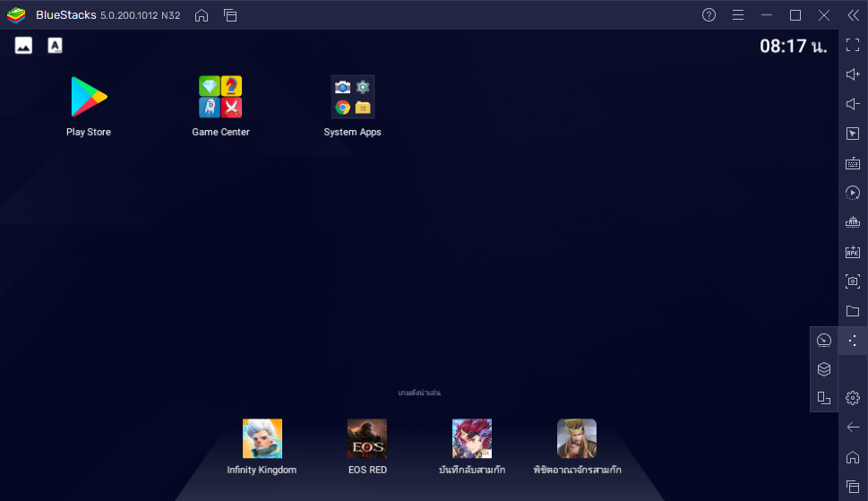Click the rotate screen icon in the popup
Viewport: 868px width, 501px height.
[824, 398]
